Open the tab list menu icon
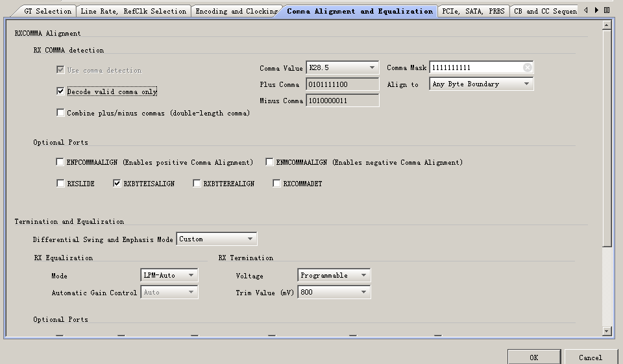623x364 pixels. click(x=607, y=10)
